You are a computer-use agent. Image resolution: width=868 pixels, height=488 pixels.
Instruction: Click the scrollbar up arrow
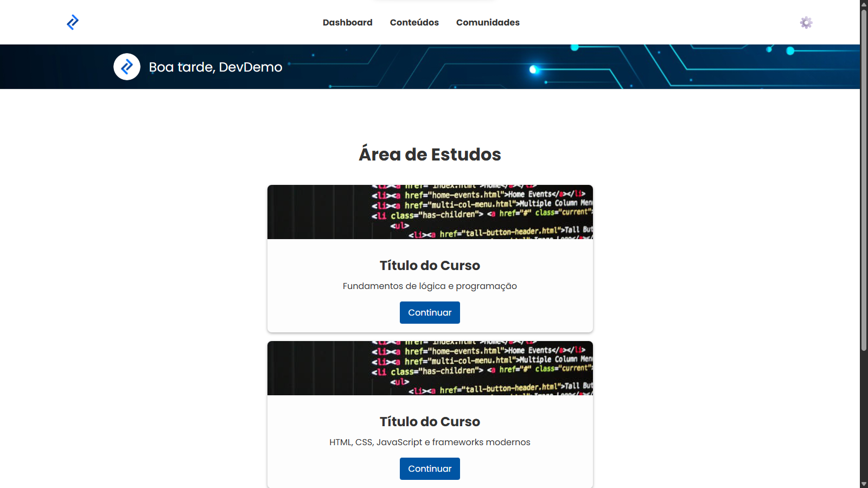click(x=864, y=4)
